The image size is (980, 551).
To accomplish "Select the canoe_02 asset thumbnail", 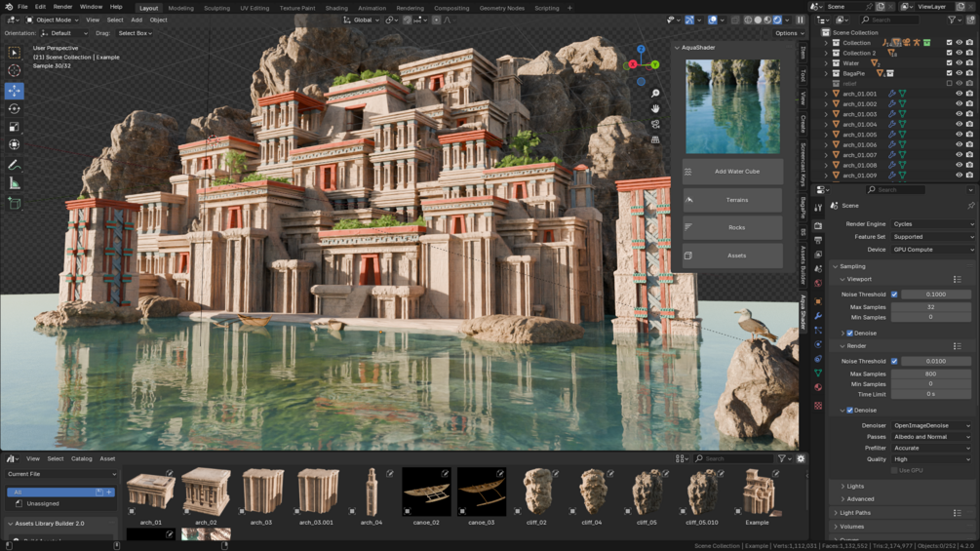I will pos(426,492).
